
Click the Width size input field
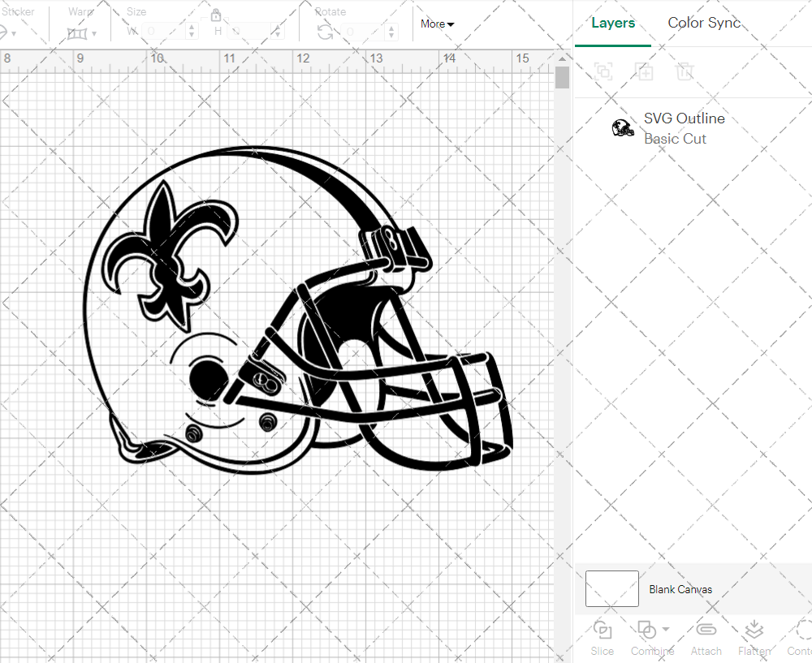click(164, 32)
